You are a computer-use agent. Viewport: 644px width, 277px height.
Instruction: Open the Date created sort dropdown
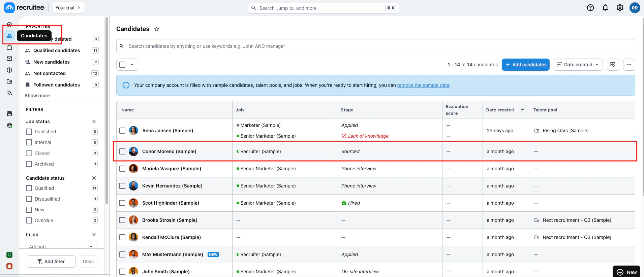pyautogui.click(x=578, y=65)
